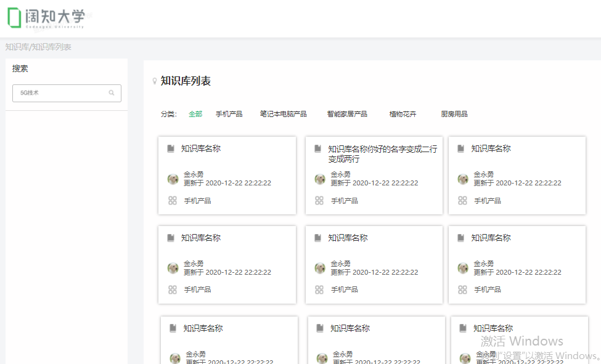This screenshot has width=601, height=364.
Task: Filter by 笔记本电脑产品 category
Action: coord(283,114)
